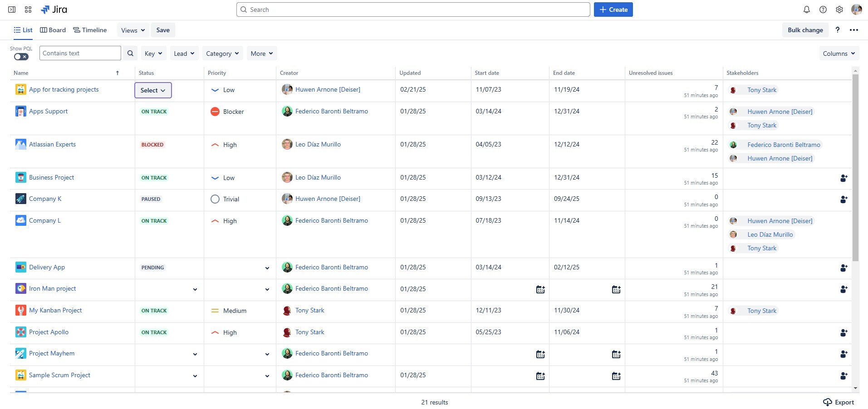This screenshot has width=868, height=409.
Task: Enable the Show PQL toggle
Action: (21, 56)
